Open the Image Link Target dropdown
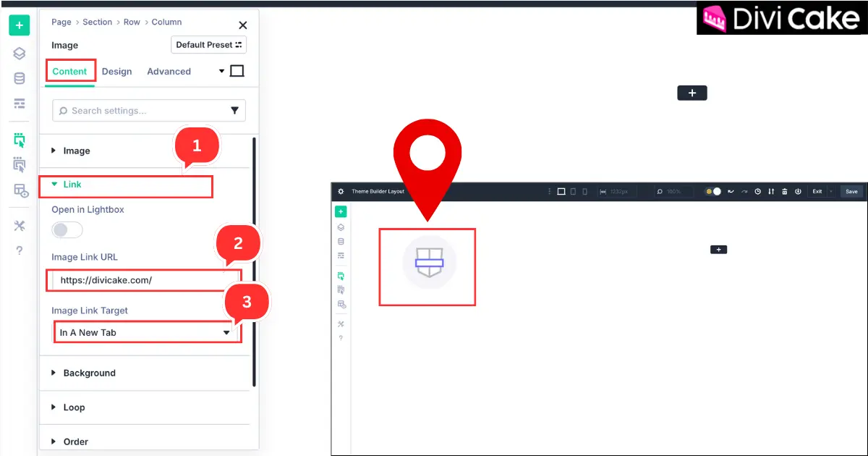This screenshot has height=456, width=868. [x=147, y=332]
